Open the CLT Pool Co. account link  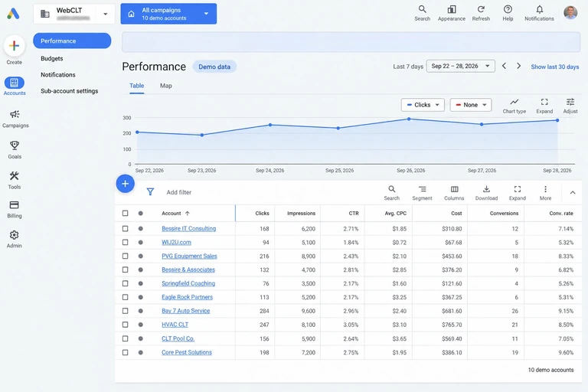pyautogui.click(x=178, y=338)
